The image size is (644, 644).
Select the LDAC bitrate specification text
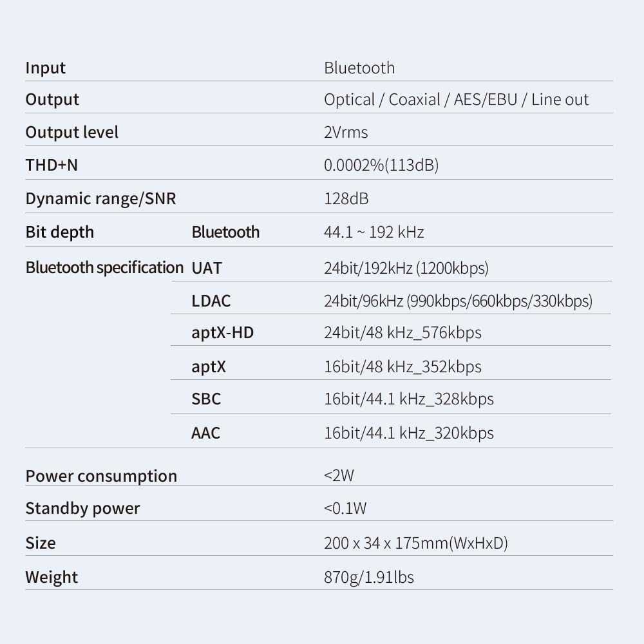coord(458,301)
